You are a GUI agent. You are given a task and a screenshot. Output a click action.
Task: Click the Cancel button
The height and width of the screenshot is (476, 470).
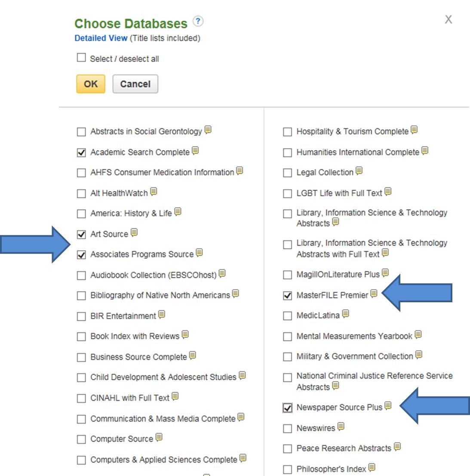coord(135,84)
